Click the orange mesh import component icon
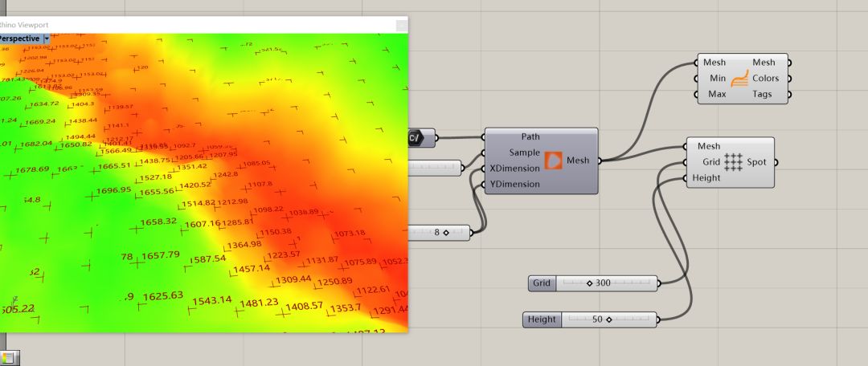The height and width of the screenshot is (366, 868). click(x=555, y=160)
